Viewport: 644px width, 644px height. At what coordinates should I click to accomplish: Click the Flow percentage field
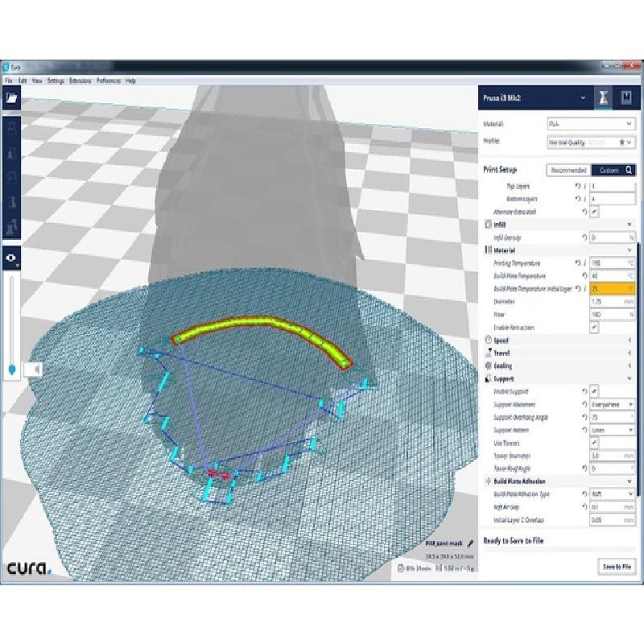point(613,315)
